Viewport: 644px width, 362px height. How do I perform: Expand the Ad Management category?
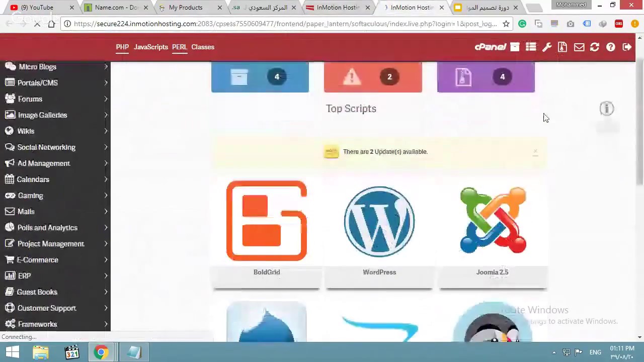tap(55, 163)
